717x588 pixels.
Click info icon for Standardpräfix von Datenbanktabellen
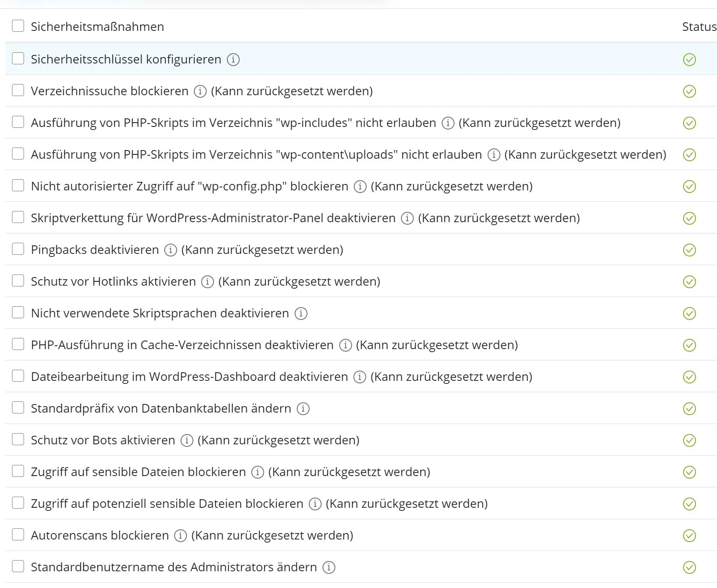(303, 408)
